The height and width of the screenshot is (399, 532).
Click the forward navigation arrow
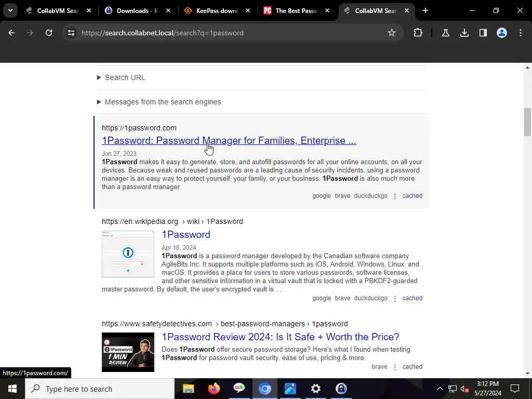click(30, 33)
